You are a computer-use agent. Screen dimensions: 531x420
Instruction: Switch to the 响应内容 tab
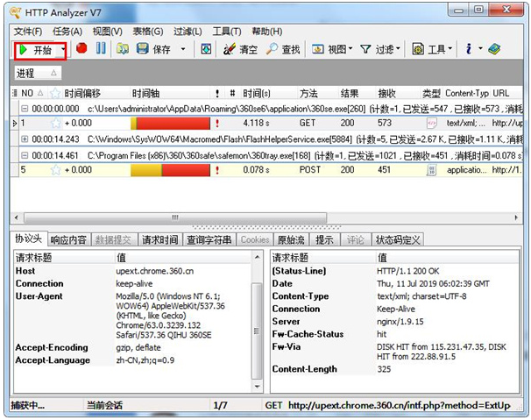click(68, 240)
